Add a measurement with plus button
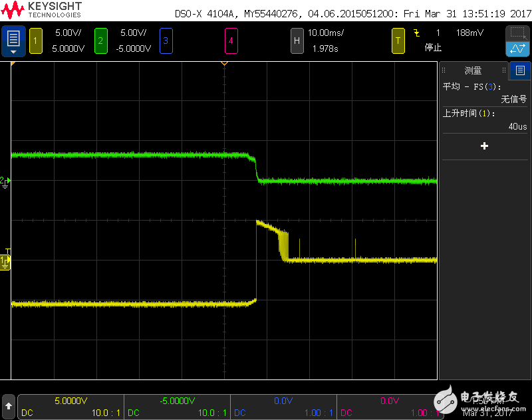The width and height of the screenshot is (532, 420). [x=485, y=146]
